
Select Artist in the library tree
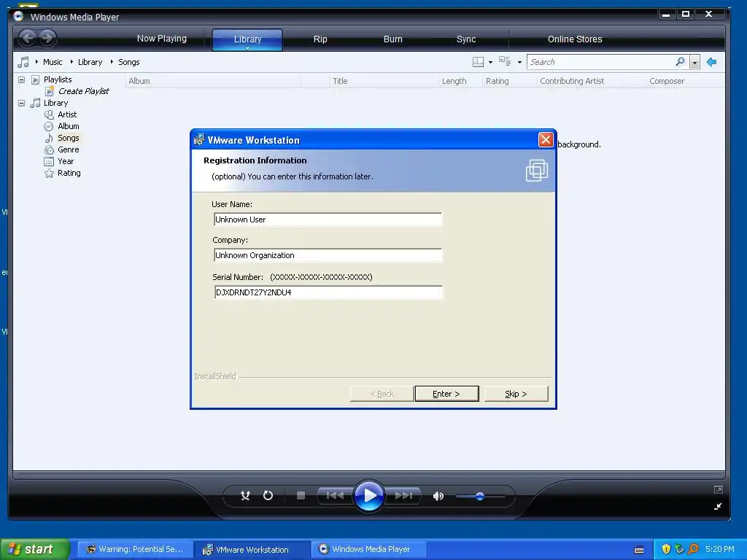[x=67, y=114]
